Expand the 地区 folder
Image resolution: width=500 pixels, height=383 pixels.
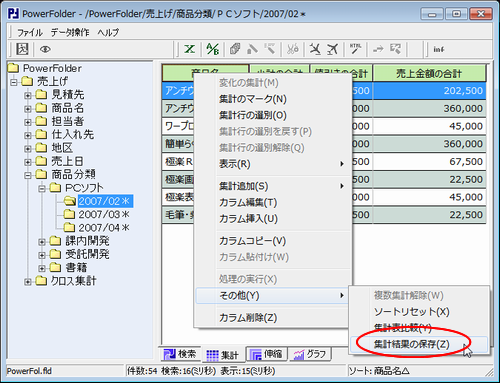pyautogui.click(x=28, y=149)
